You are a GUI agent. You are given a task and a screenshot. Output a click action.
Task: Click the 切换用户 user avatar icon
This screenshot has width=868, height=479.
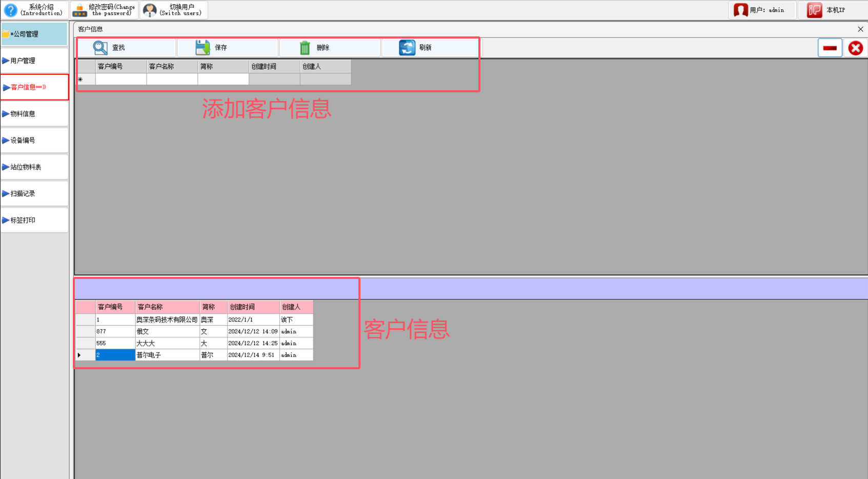coord(149,10)
